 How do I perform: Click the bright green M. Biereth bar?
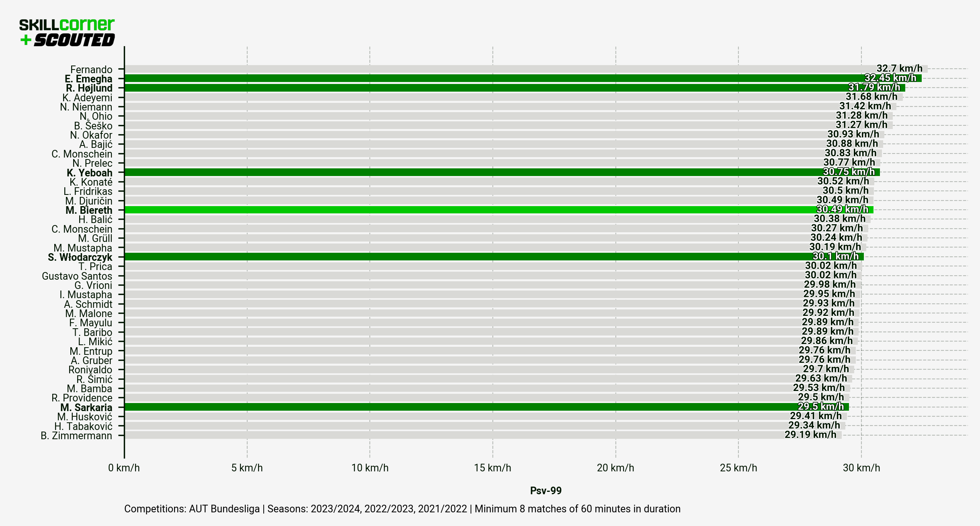coord(482,210)
